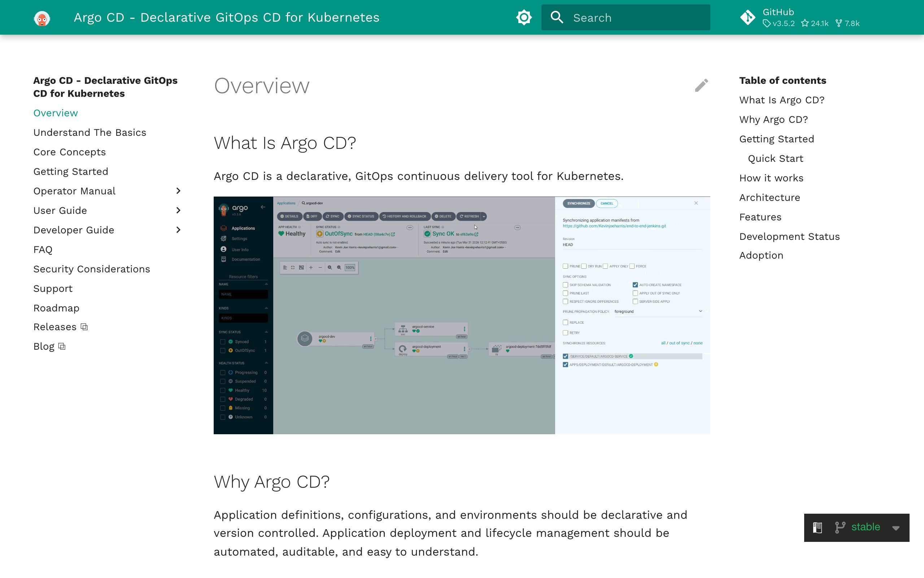Open the FAQ page

point(43,250)
